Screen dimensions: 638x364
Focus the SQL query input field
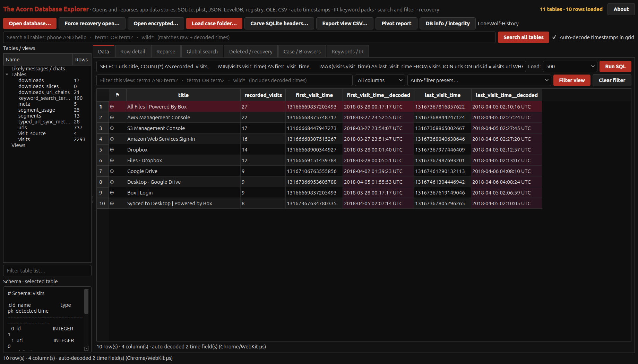pyautogui.click(x=311, y=67)
